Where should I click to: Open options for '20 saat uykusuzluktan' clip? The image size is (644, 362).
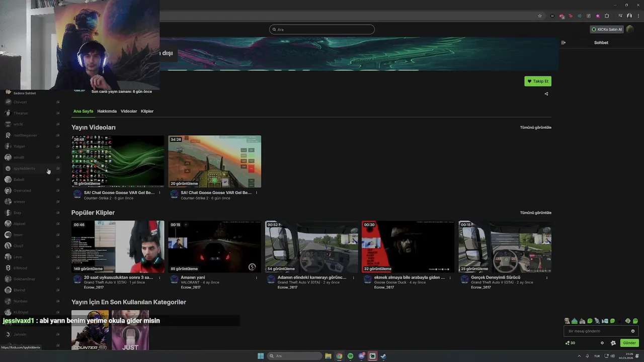click(x=159, y=278)
